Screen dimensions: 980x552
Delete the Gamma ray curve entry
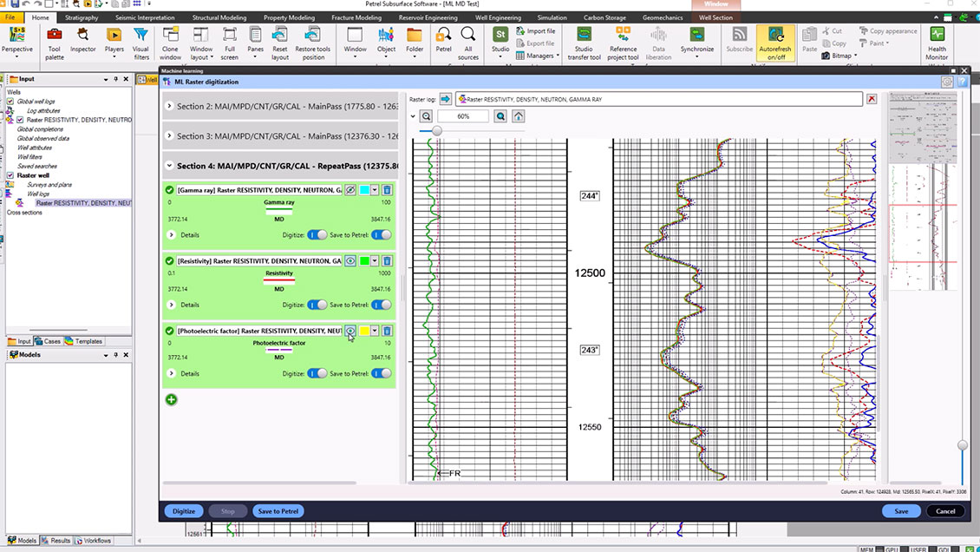coord(387,189)
